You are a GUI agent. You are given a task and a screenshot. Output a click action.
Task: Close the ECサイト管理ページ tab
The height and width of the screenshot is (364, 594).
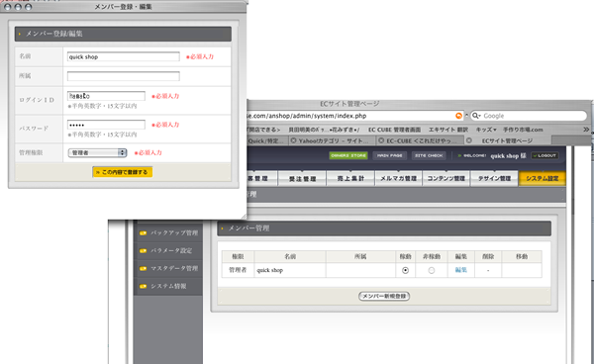469,140
